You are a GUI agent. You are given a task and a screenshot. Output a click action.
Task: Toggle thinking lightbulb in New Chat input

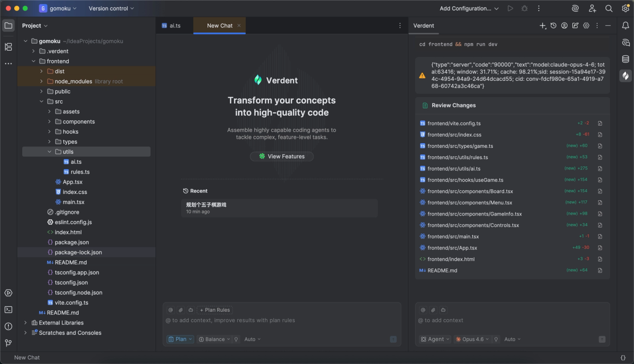[x=236, y=339]
